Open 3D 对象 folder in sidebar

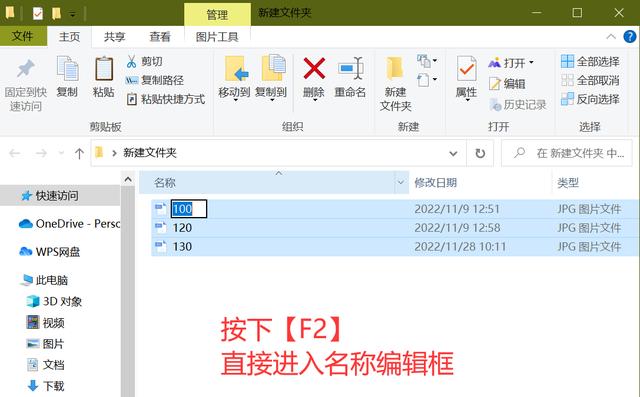pos(54,302)
